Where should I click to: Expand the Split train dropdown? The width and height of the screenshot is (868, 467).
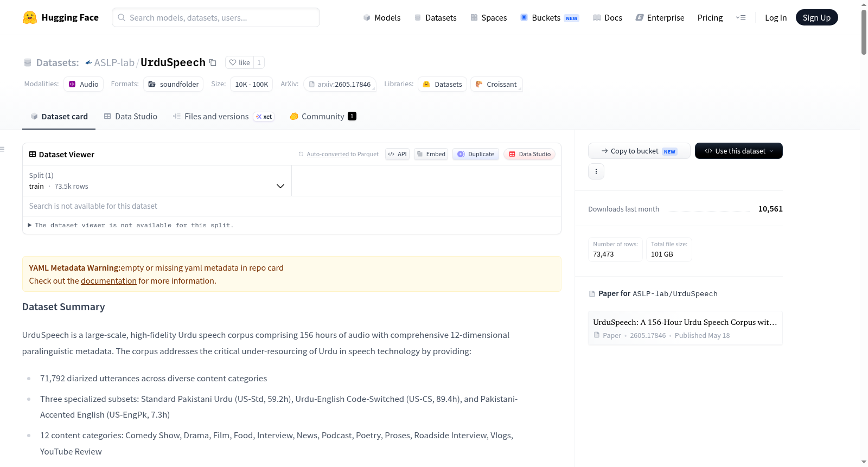pos(157,181)
